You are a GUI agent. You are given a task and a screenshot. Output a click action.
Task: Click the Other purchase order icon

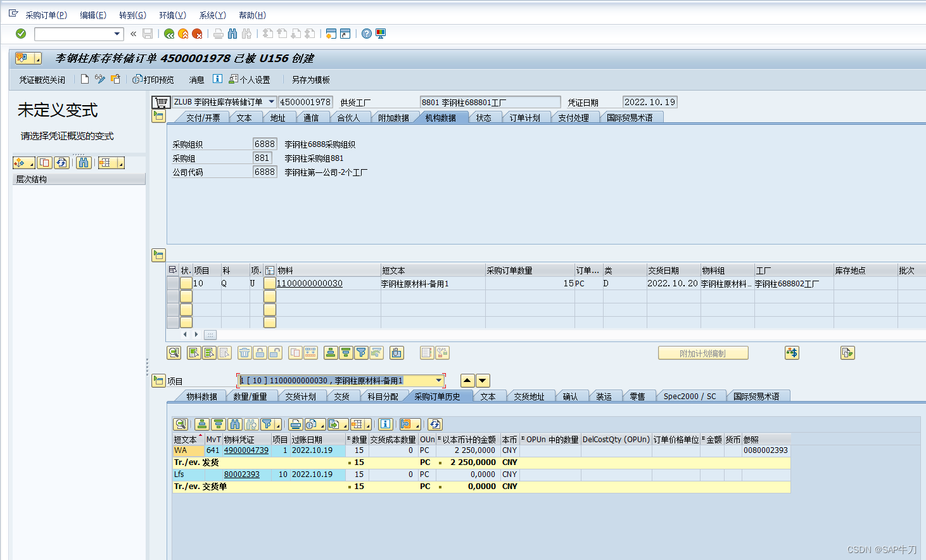click(x=115, y=79)
